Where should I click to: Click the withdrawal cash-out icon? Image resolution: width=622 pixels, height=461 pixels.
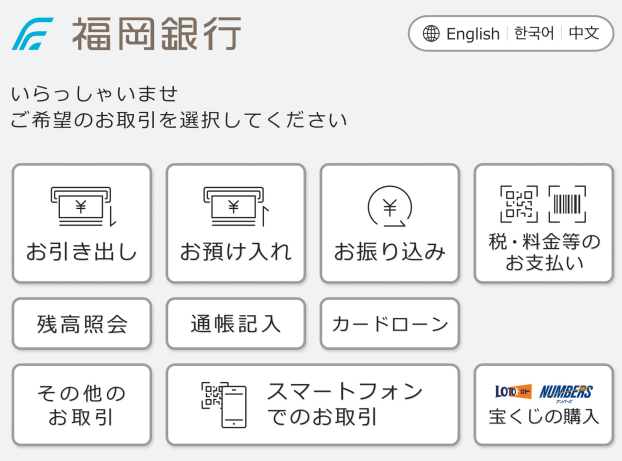(x=82, y=206)
